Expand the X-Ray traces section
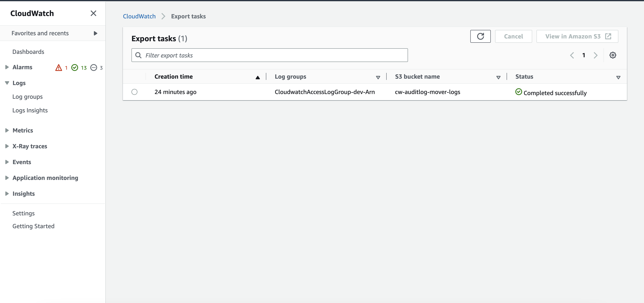The height and width of the screenshot is (303, 644). (x=7, y=146)
